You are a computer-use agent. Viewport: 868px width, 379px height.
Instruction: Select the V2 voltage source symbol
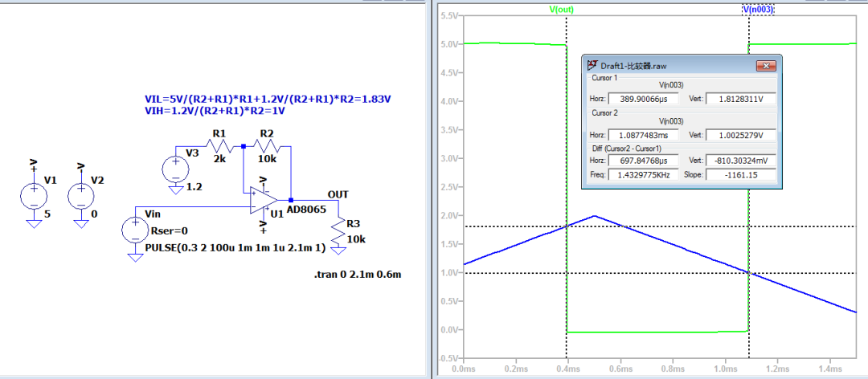pos(80,195)
